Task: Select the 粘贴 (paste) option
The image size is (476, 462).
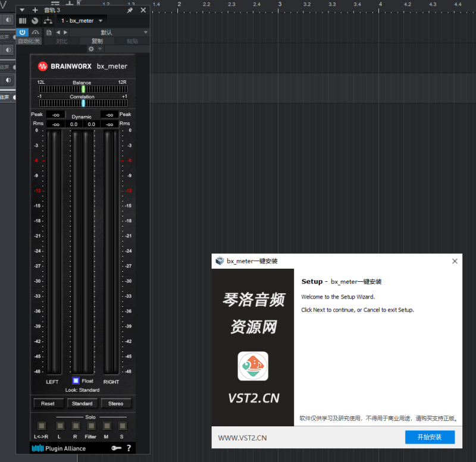Action: coord(133,40)
